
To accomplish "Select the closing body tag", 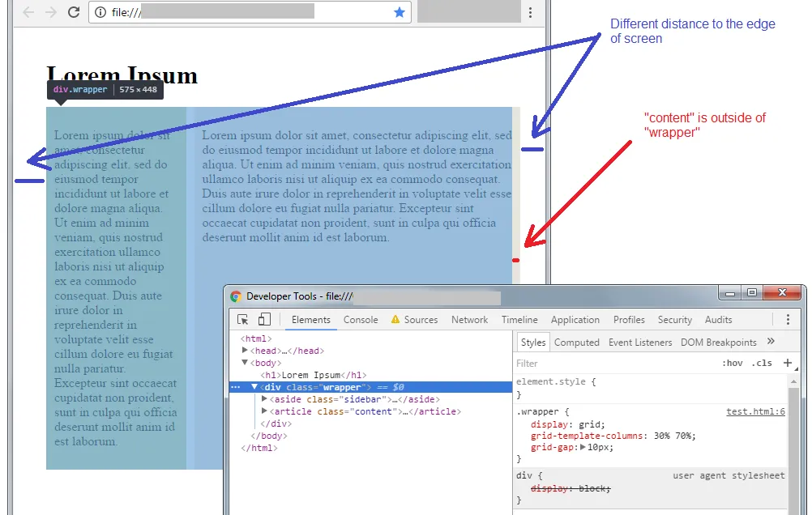I will (x=269, y=436).
